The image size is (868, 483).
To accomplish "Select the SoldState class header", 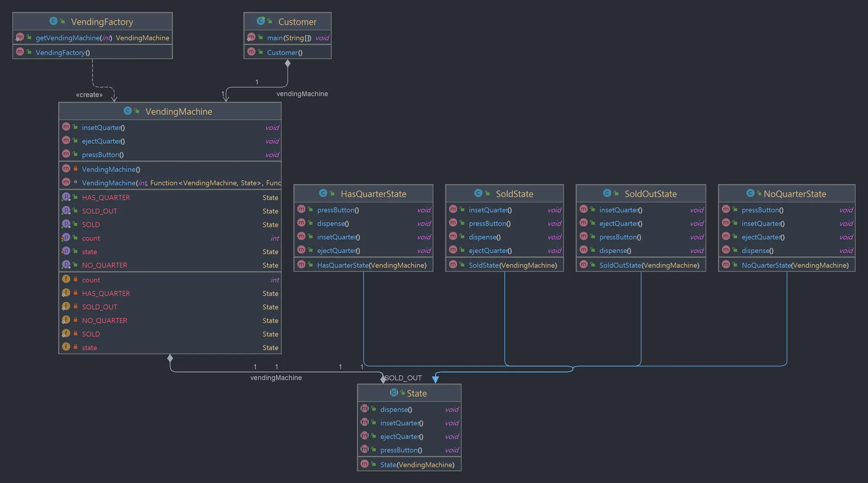I will (x=514, y=194).
